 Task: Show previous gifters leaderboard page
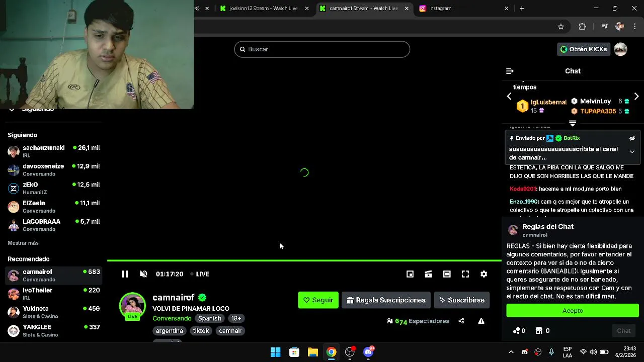(509, 96)
